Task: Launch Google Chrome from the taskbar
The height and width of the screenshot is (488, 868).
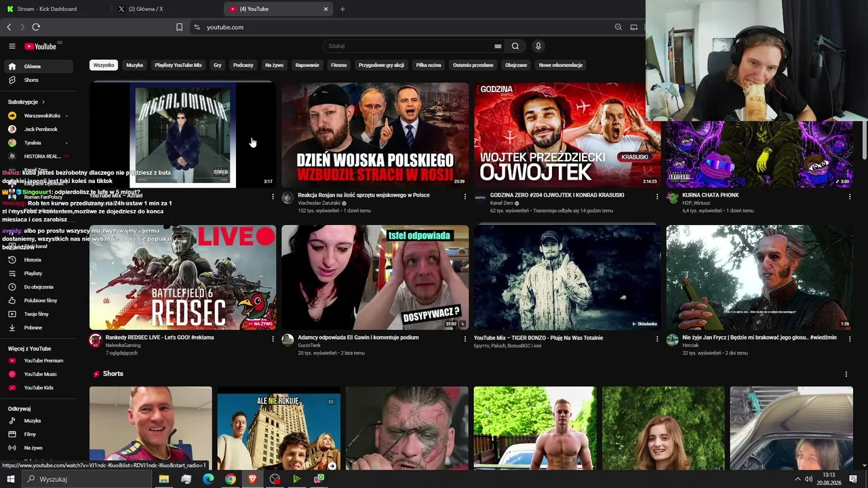Action: [231, 479]
